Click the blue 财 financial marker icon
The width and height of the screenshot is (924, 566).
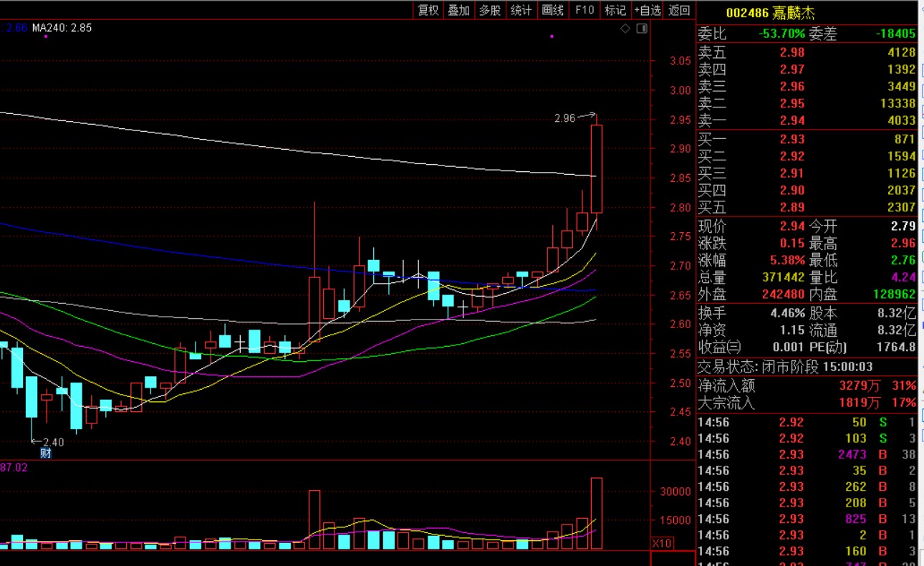tap(46, 453)
